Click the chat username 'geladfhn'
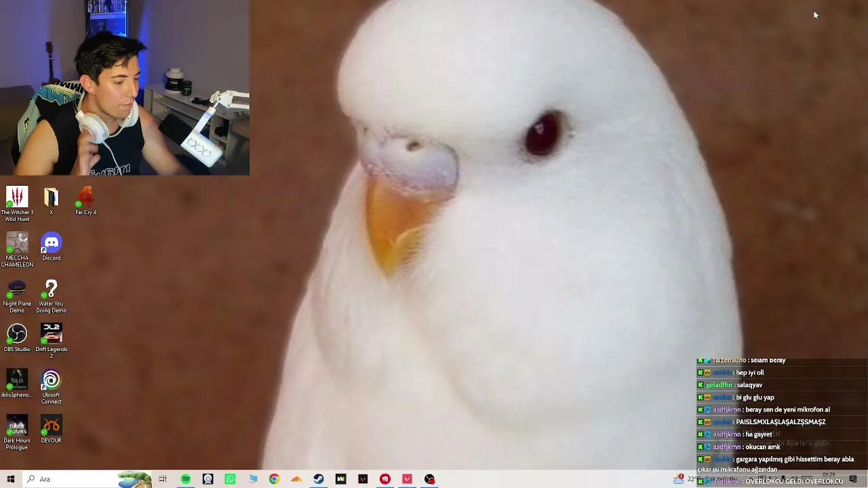Viewport: 868px width, 488px height. 719,385
